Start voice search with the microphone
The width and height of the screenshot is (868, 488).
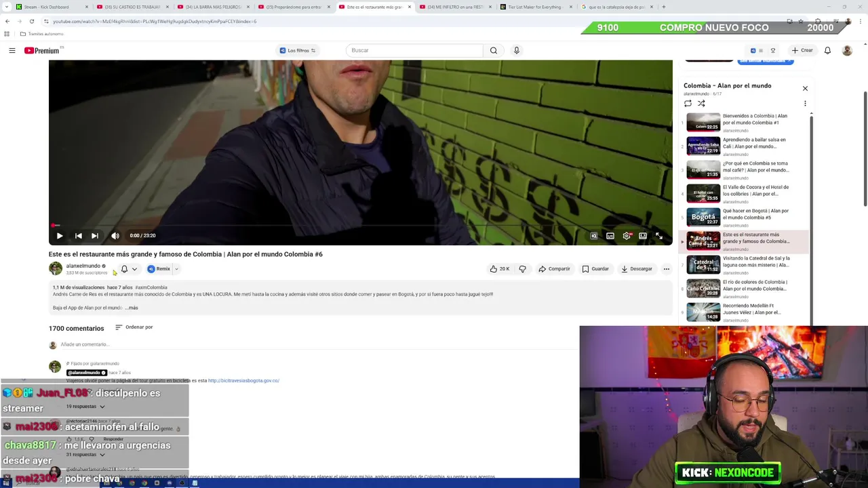pos(517,50)
